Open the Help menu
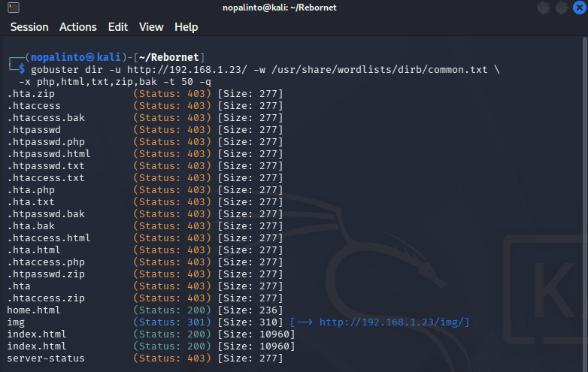The width and height of the screenshot is (588, 372). coord(186,27)
